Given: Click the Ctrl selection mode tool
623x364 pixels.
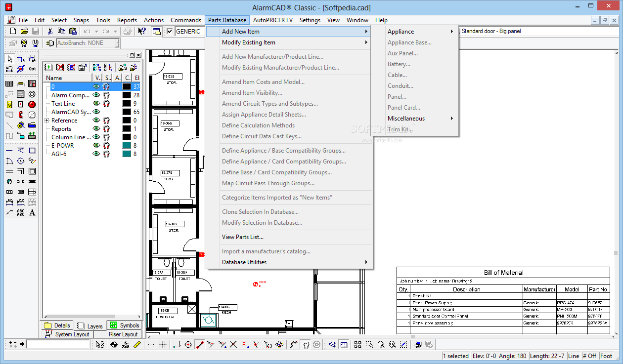Looking at the screenshot, I should point(32,69).
